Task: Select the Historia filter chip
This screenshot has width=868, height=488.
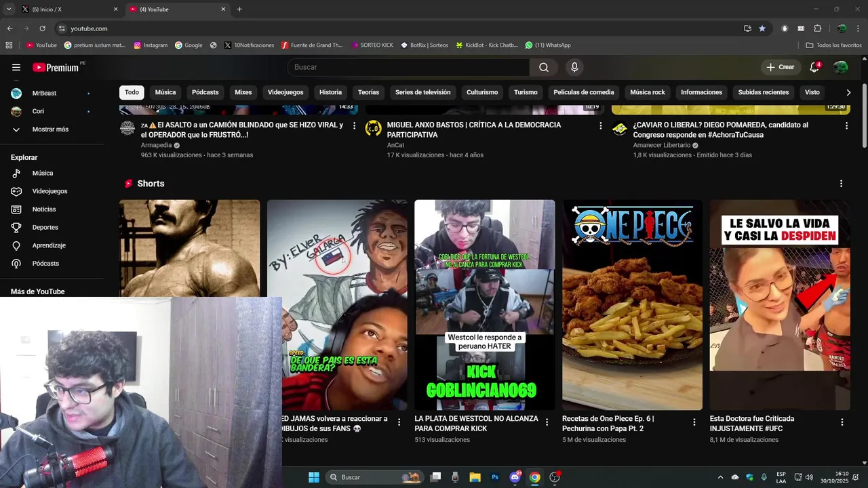Action: pos(330,92)
